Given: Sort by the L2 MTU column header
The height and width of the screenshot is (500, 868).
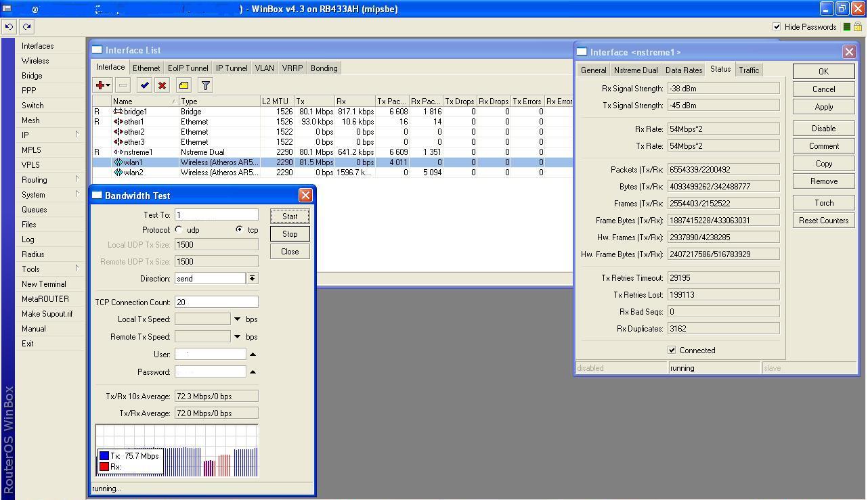Looking at the screenshot, I should coord(277,101).
